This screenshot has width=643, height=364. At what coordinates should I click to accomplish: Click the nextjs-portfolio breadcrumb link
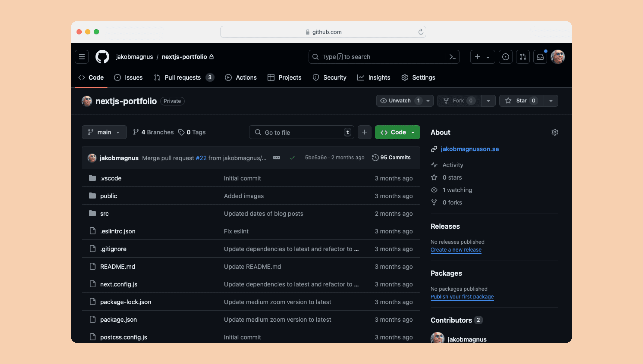(184, 57)
